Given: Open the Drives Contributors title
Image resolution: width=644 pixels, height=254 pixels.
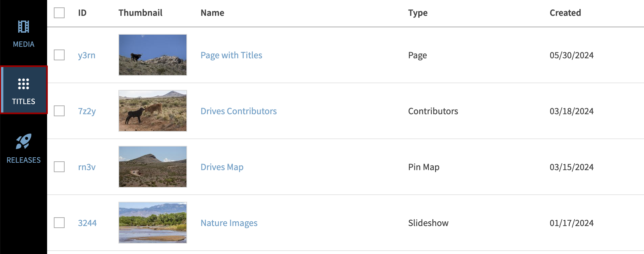Looking at the screenshot, I should [x=239, y=111].
